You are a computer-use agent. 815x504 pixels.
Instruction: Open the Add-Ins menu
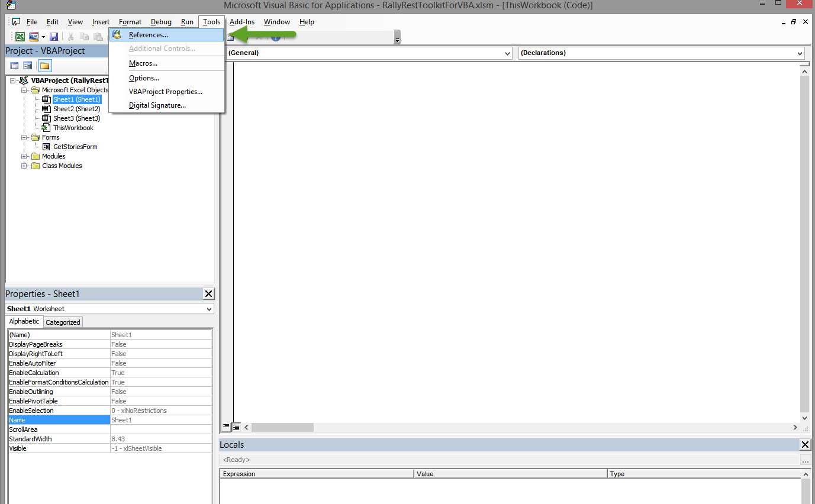242,22
